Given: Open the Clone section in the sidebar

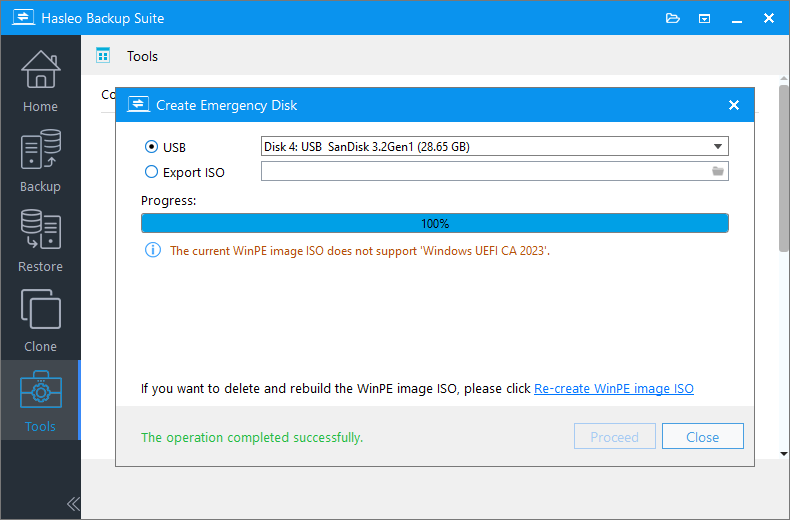Looking at the screenshot, I should coord(40,320).
